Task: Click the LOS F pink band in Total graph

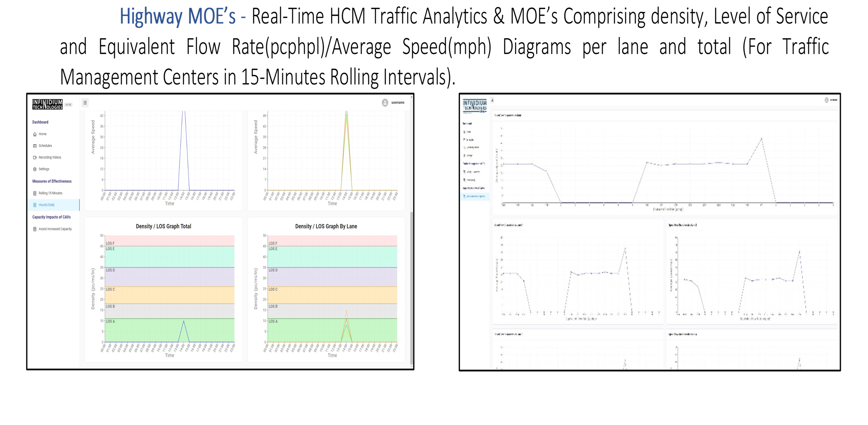Action: (170, 240)
